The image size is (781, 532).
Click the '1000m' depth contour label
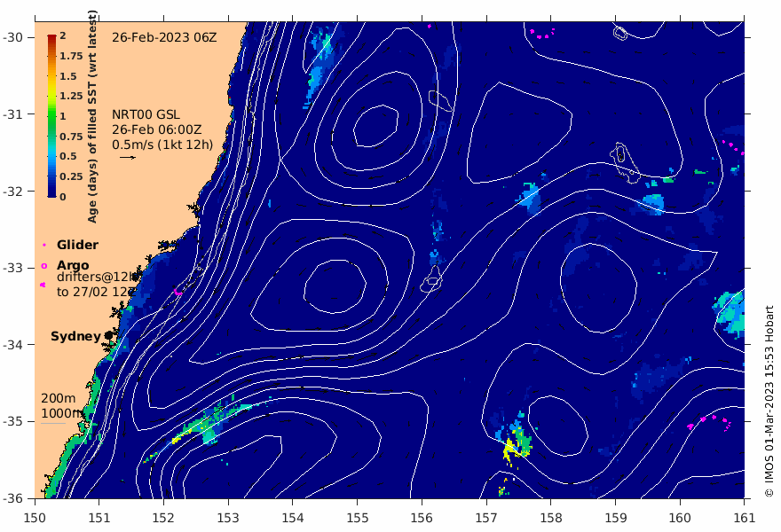point(61,413)
